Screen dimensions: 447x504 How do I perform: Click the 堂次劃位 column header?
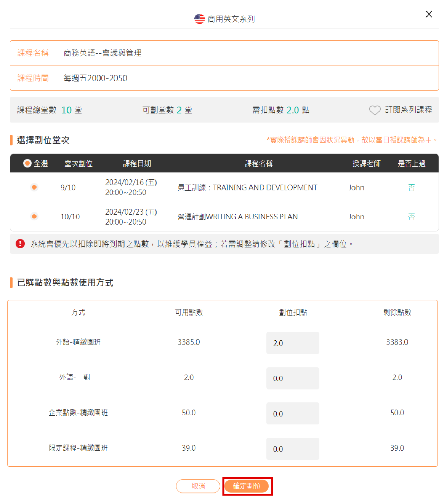coord(79,163)
